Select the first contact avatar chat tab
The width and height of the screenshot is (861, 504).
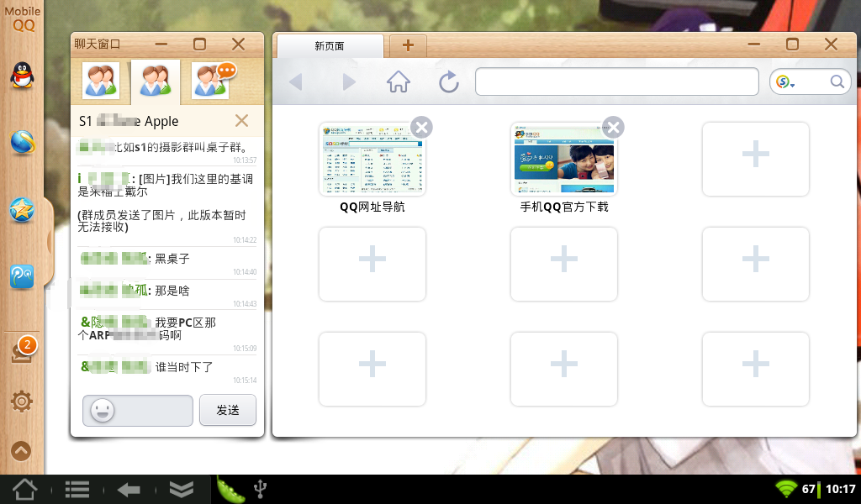[101, 81]
